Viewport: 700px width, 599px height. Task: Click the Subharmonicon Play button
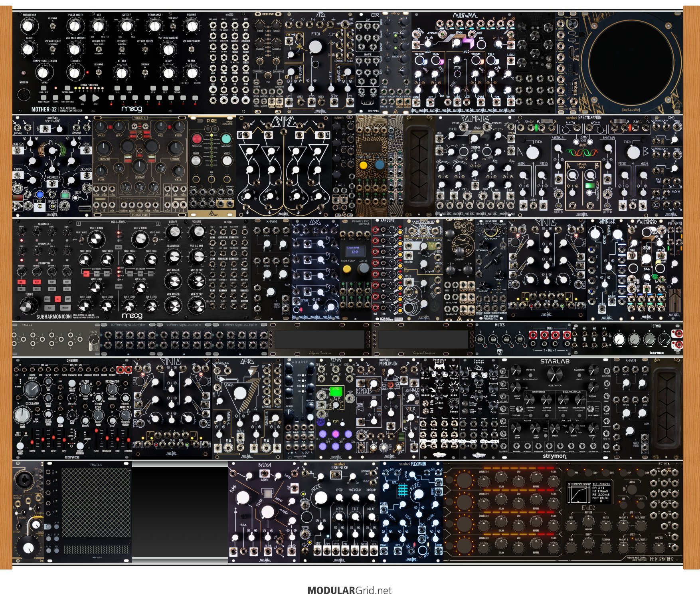49,308
